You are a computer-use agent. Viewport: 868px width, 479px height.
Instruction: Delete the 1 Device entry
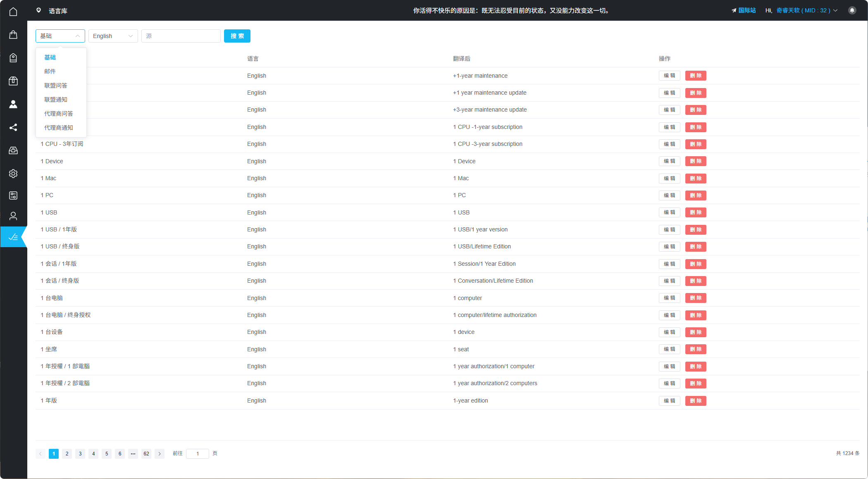696,161
